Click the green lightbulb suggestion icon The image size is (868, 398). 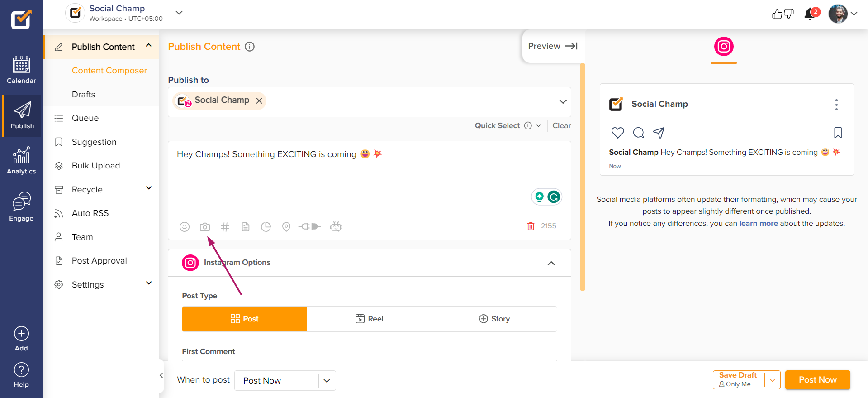[539, 197]
